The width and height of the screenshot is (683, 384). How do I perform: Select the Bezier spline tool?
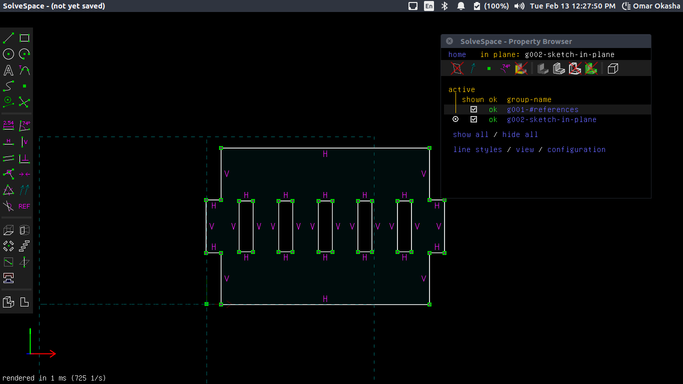[8, 86]
